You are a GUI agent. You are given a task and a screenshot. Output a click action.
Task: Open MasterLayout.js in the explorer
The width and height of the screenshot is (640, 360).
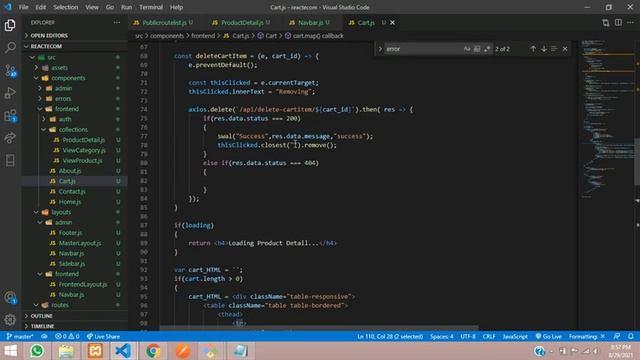click(80, 243)
